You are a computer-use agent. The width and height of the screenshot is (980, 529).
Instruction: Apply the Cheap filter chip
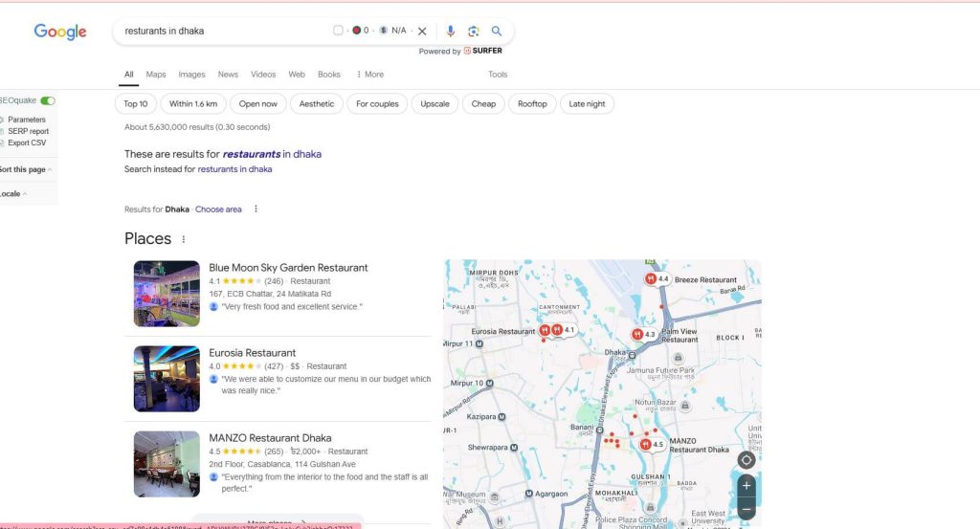pos(483,103)
